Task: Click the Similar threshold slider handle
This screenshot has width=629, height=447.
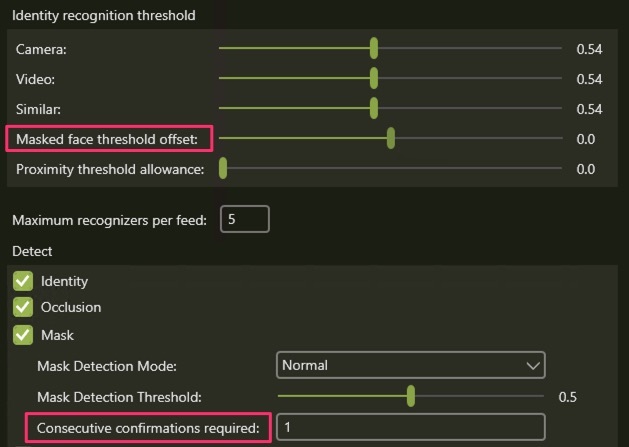Action: 374,108
